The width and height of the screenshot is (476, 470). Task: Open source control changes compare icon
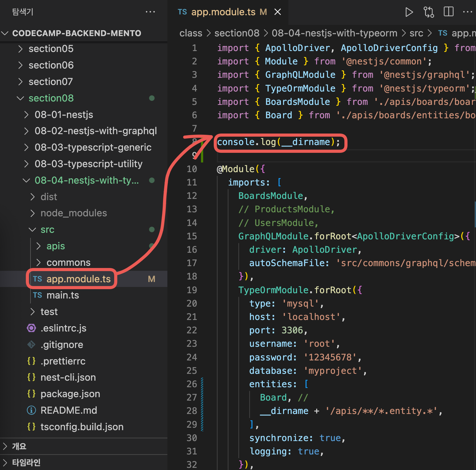pyautogui.click(x=429, y=12)
